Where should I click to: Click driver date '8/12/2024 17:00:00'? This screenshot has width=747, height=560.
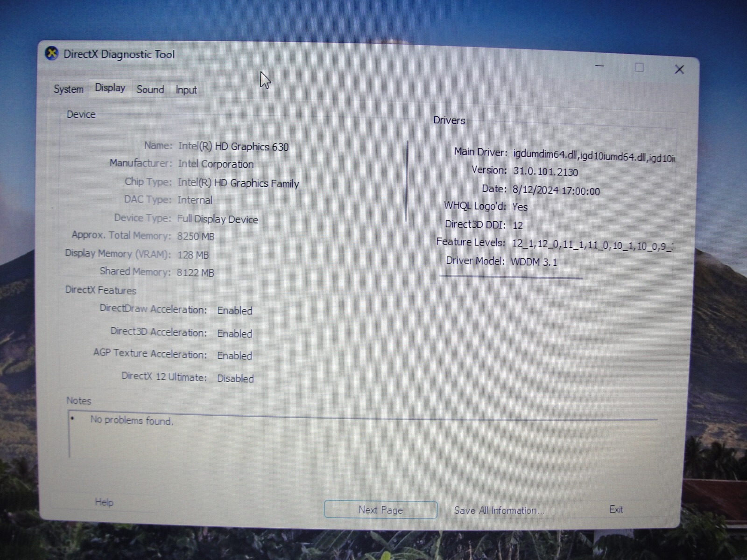coord(556,190)
